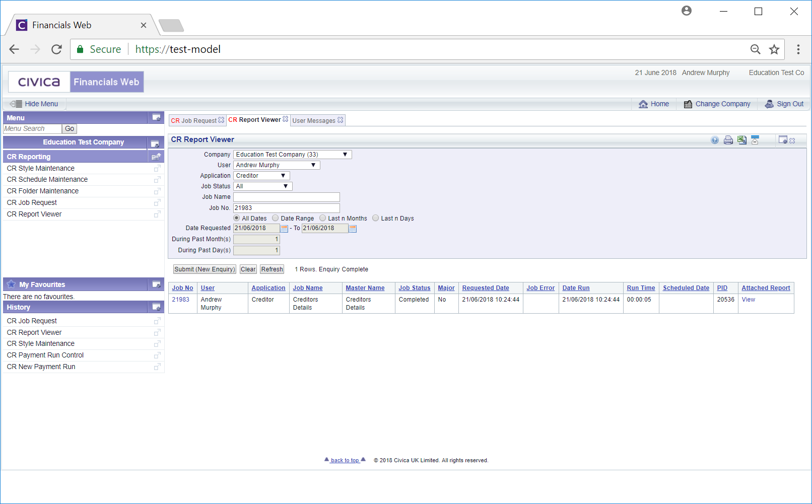
Task: Open calendar for Date Requested start date
Action: click(x=284, y=229)
